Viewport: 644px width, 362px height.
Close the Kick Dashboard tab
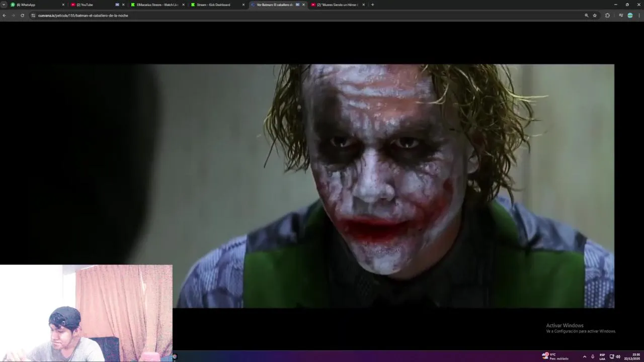(x=244, y=5)
